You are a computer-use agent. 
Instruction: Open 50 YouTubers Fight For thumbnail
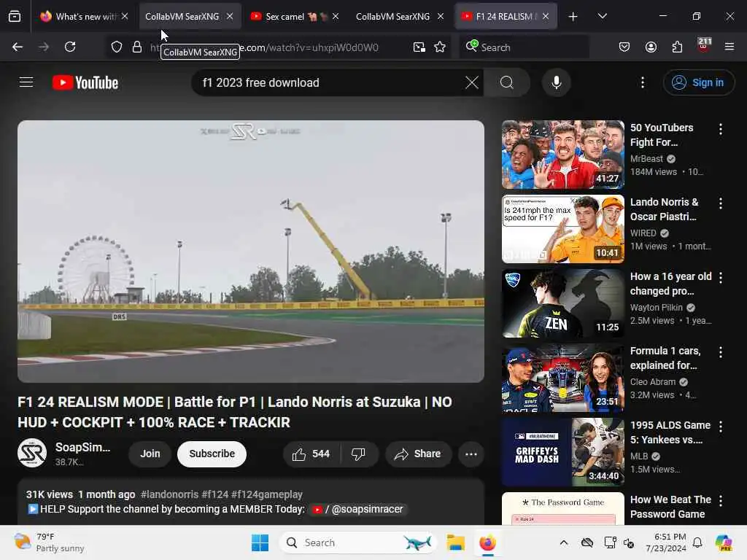click(x=562, y=155)
